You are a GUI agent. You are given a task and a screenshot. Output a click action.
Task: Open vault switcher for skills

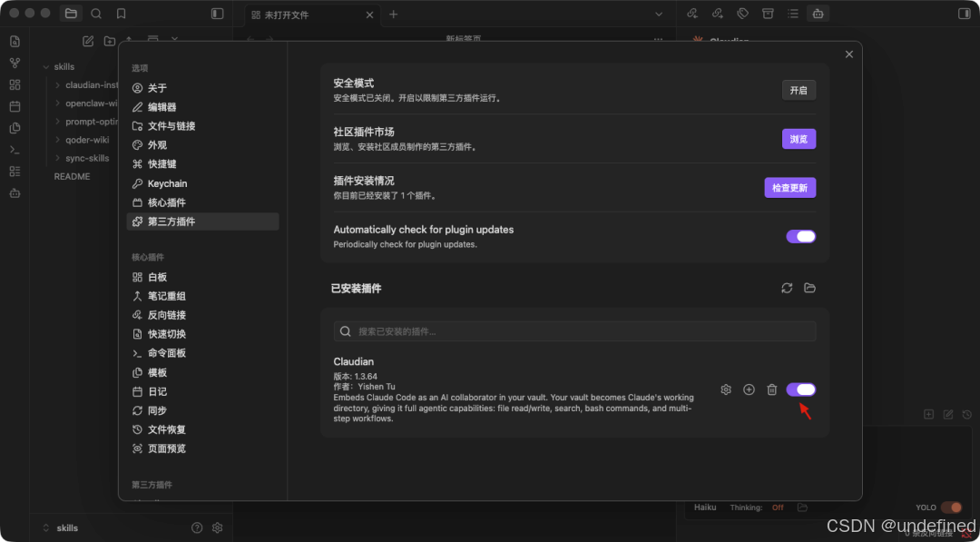[60, 527]
